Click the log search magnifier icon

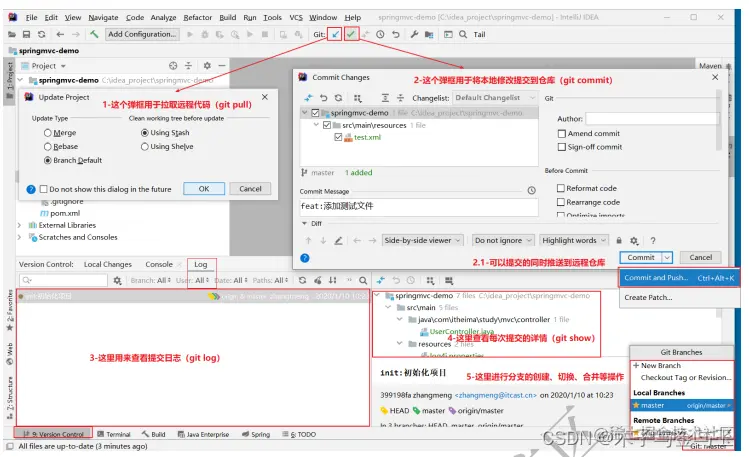pos(363,280)
